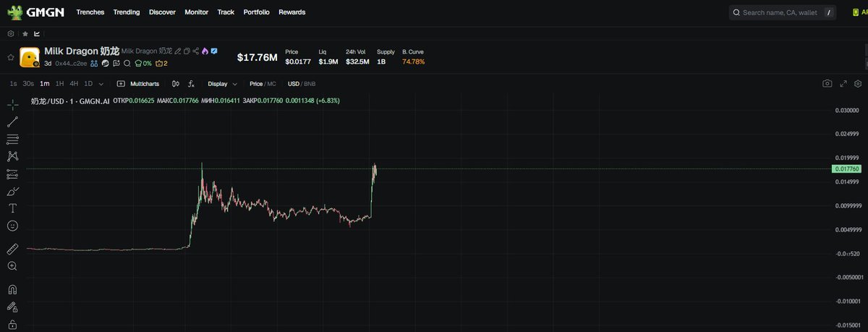Image resolution: width=868 pixels, height=332 pixels.
Task: Click the blue badge icon after the flame
Action: (215, 51)
